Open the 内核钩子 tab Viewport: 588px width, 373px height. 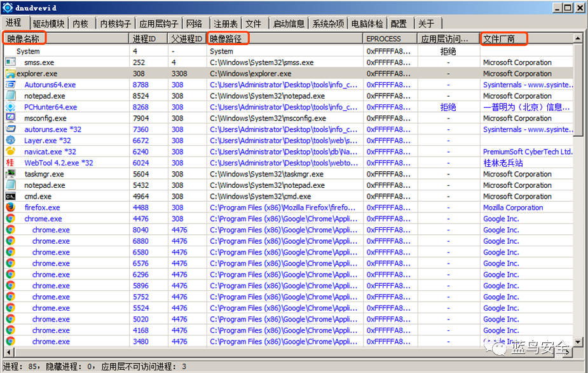116,24
